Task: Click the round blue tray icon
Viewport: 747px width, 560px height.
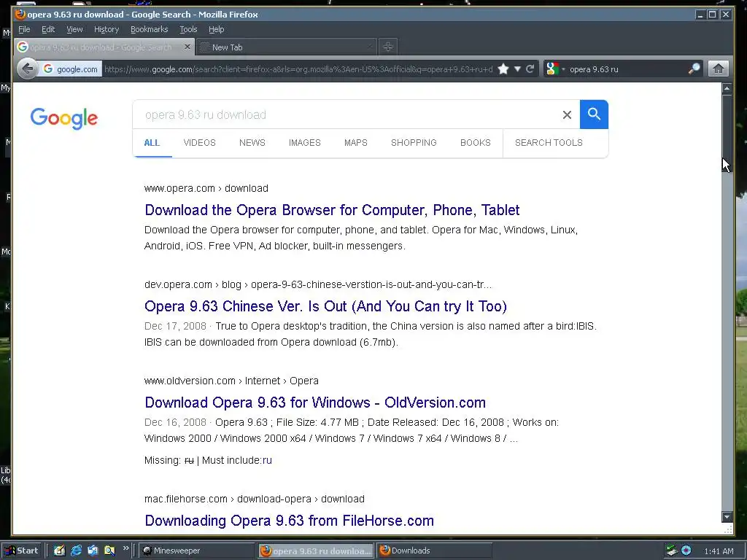Action: 686,551
